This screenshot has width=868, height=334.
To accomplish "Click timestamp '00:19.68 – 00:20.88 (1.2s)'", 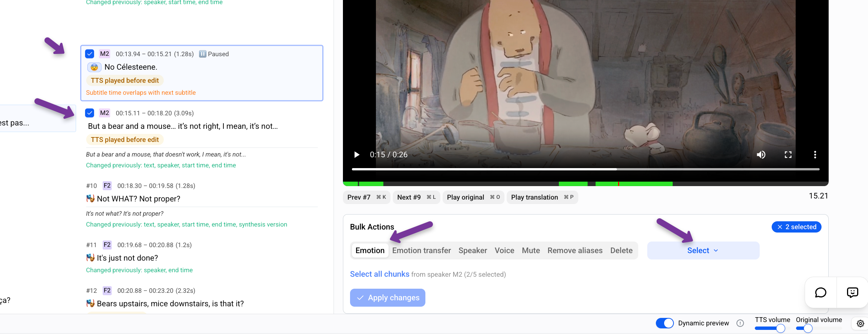I will (154, 245).
